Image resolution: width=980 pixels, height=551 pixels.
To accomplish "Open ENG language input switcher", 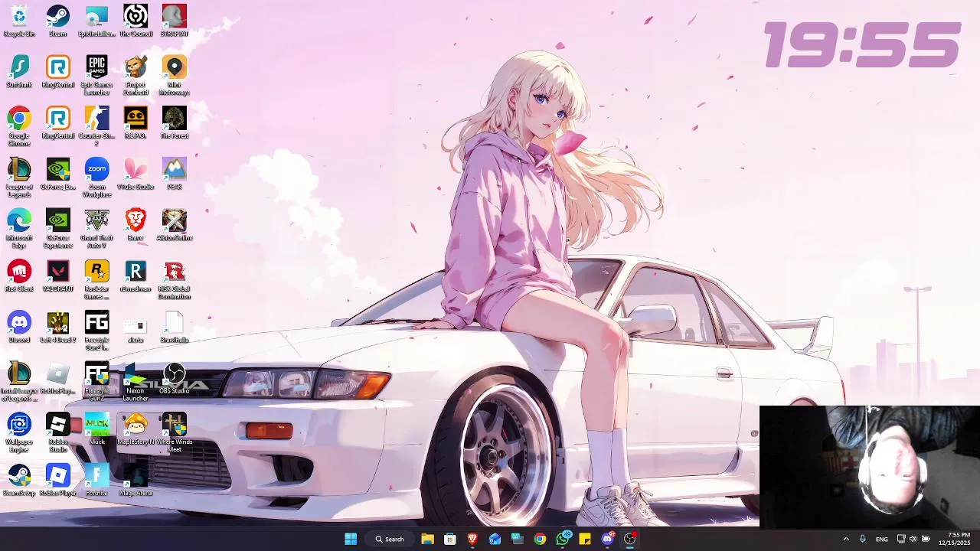I will [x=882, y=539].
